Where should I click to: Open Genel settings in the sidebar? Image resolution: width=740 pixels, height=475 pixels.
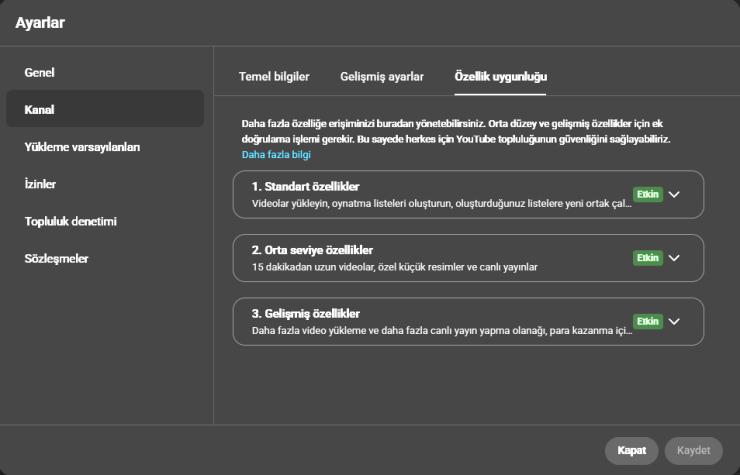tap(39, 73)
